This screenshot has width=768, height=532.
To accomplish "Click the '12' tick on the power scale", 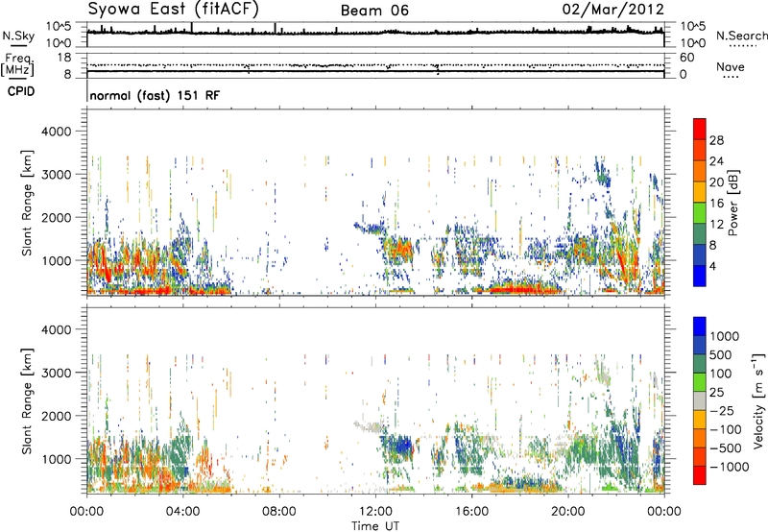I will point(716,225).
